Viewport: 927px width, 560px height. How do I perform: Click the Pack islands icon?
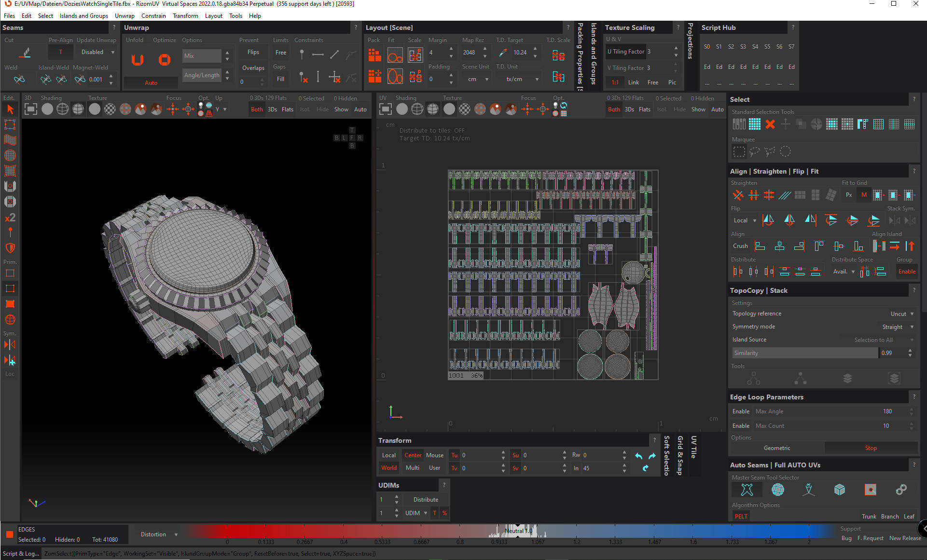374,55
